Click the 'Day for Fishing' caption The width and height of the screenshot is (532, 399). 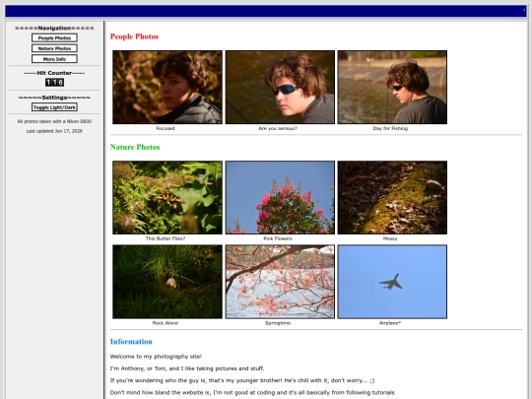pyautogui.click(x=390, y=128)
